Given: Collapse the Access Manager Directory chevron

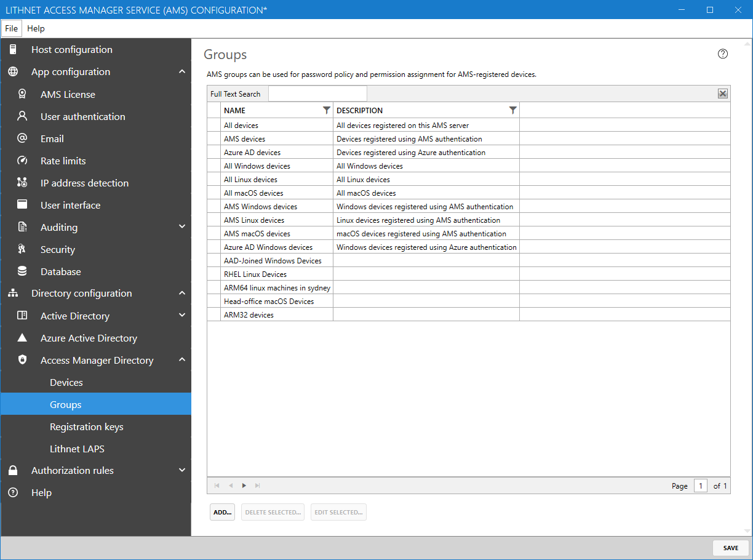Looking at the screenshot, I should [x=182, y=360].
